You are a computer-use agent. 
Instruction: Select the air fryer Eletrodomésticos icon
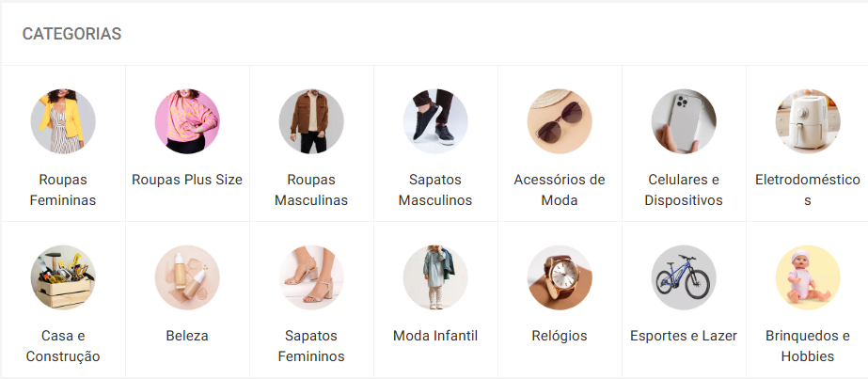point(807,121)
